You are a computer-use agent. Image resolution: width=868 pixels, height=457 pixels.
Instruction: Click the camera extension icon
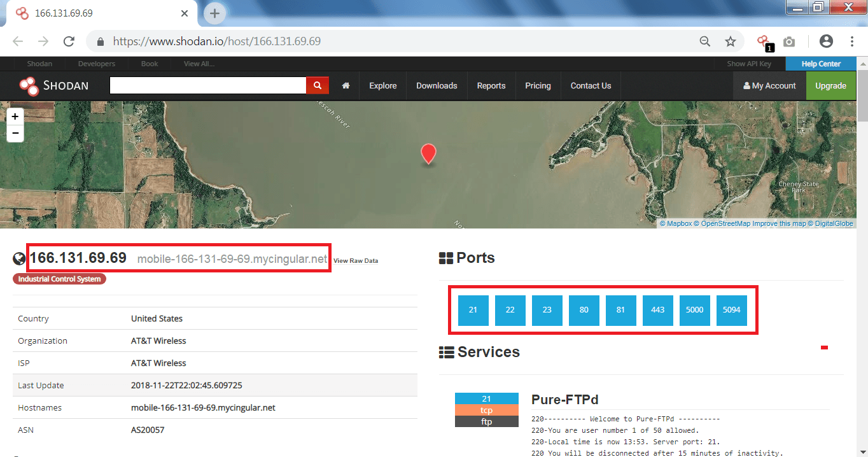789,41
